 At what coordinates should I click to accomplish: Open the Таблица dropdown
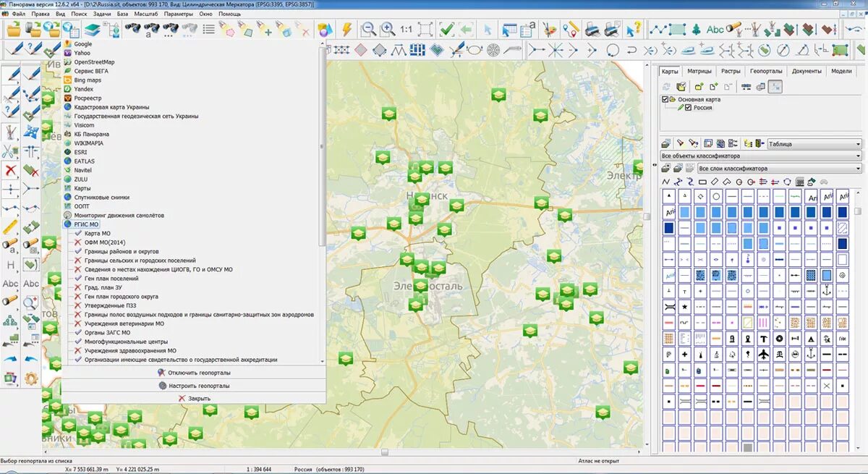coord(814,143)
